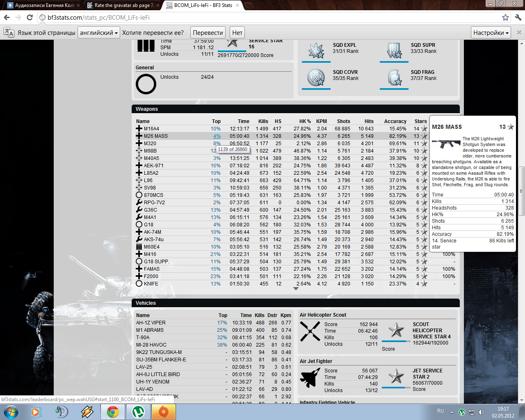Click the circle icon beside 870MCS

(x=139, y=195)
